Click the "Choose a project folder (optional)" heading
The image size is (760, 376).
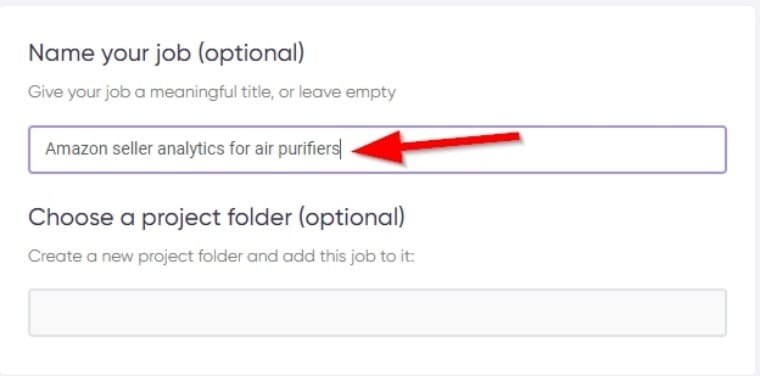[216, 218]
